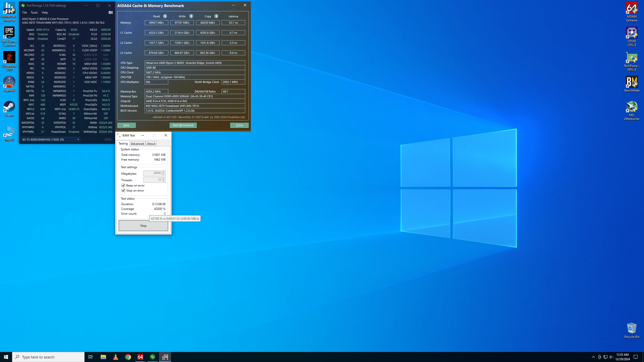The image size is (644, 362).
Task: Show hidden system tray icons chevron
Action: [x=593, y=357]
